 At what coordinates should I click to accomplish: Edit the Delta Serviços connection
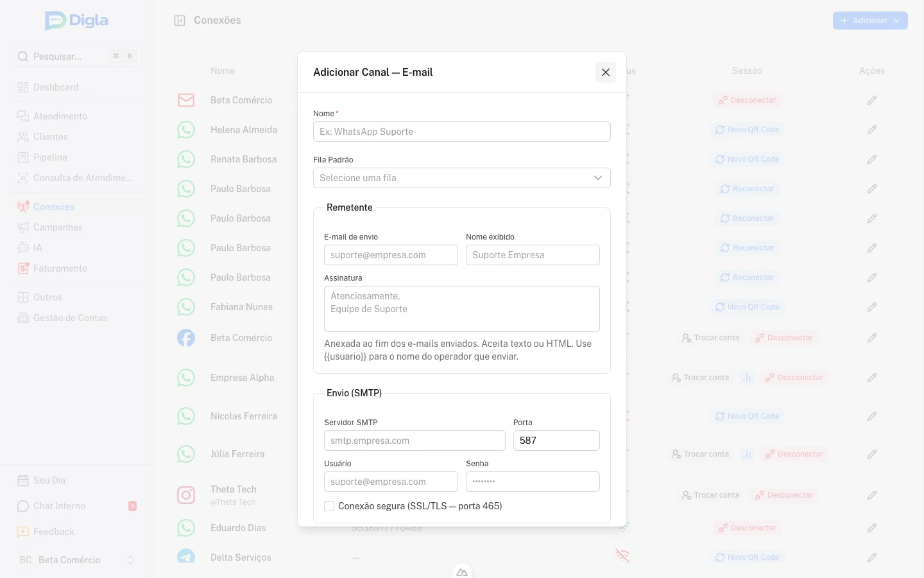(x=872, y=557)
